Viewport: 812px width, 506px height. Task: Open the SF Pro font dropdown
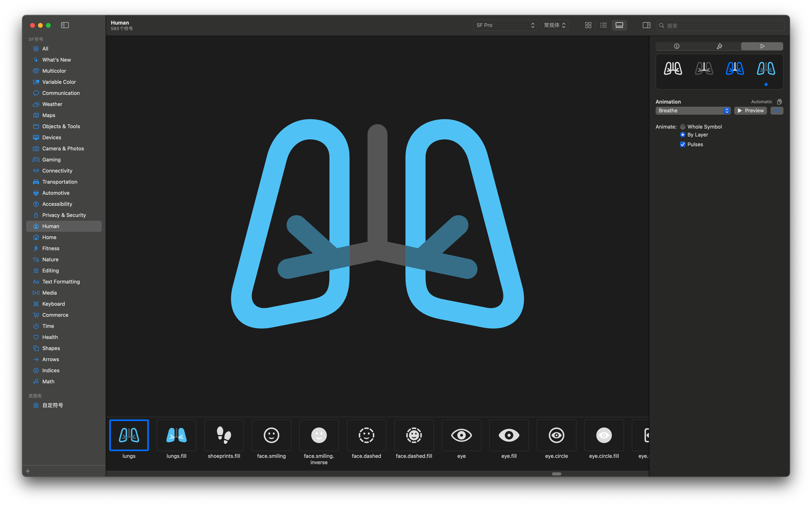coord(505,25)
